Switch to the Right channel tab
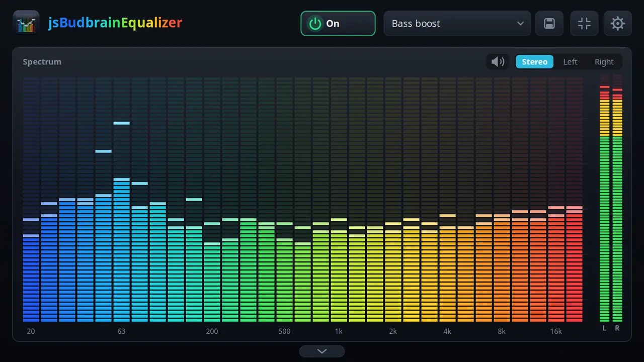This screenshot has width=644, height=362. (x=604, y=62)
